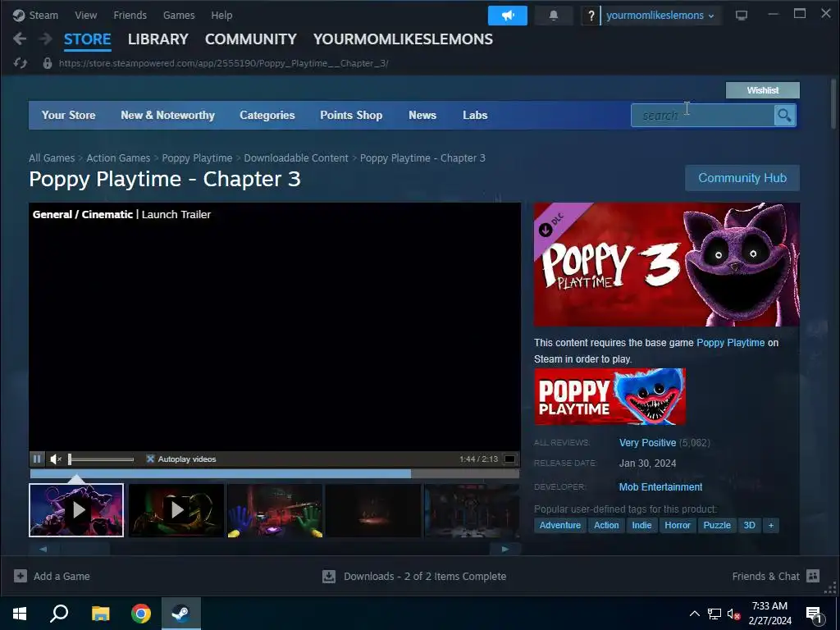Click the All Games breadcrumb
Image resolution: width=840 pixels, height=630 pixels.
click(x=52, y=158)
